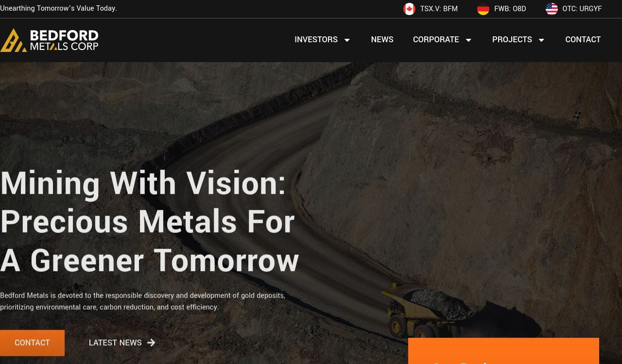
Task: Click the German flag icon
Action: click(x=483, y=9)
